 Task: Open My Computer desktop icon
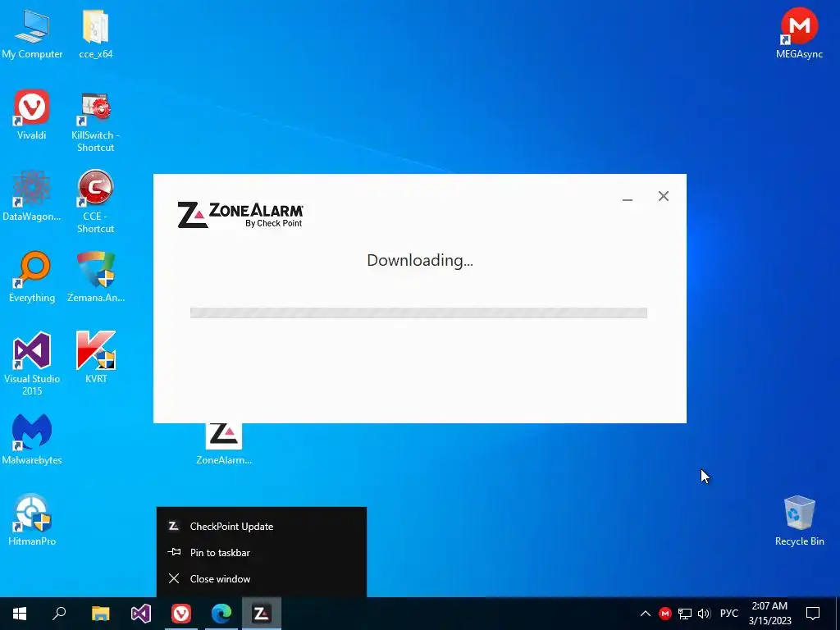click(32, 33)
